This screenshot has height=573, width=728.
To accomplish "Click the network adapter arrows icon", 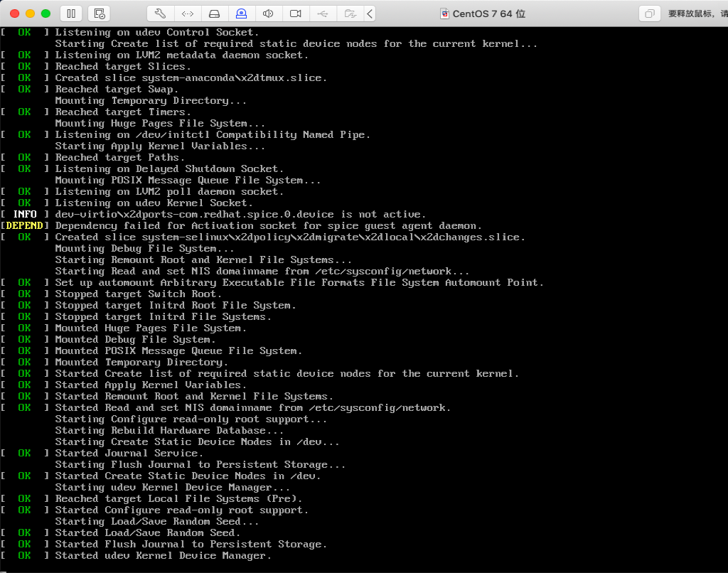I will coord(188,14).
